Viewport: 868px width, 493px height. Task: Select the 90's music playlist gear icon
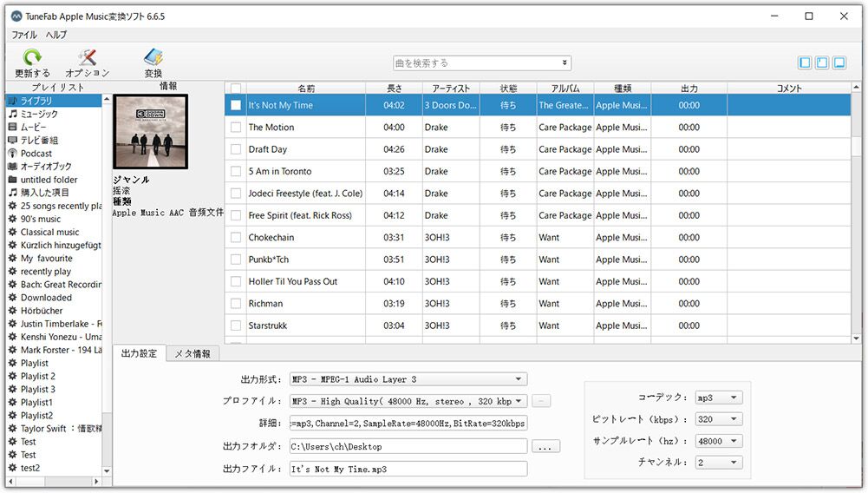[x=13, y=219]
